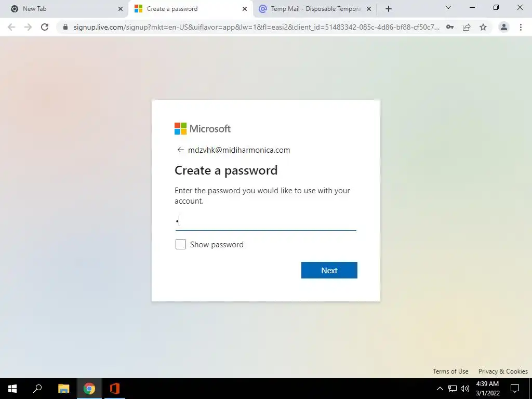Image resolution: width=532 pixels, height=399 pixels.
Task: Enable the Show password checkbox
Action: [x=180, y=244]
